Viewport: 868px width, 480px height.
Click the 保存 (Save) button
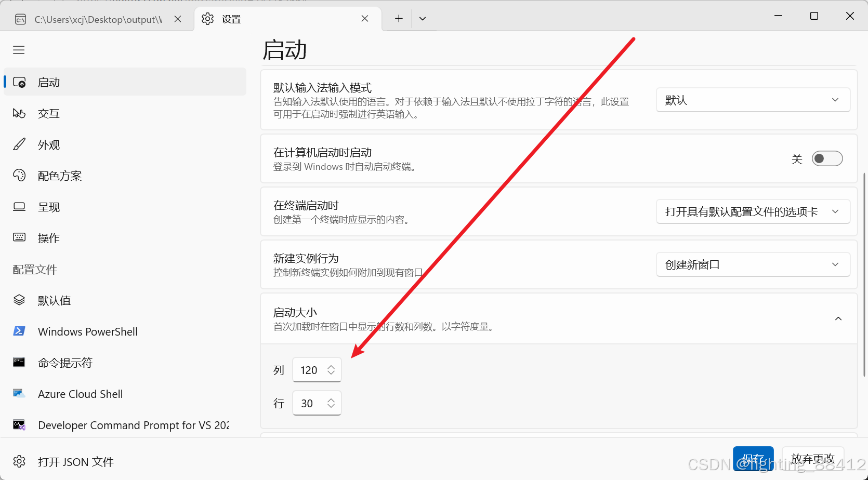[753, 459]
